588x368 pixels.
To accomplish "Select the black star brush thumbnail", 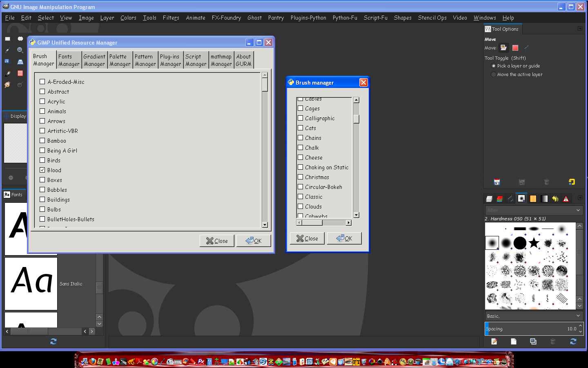I will click(534, 243).
